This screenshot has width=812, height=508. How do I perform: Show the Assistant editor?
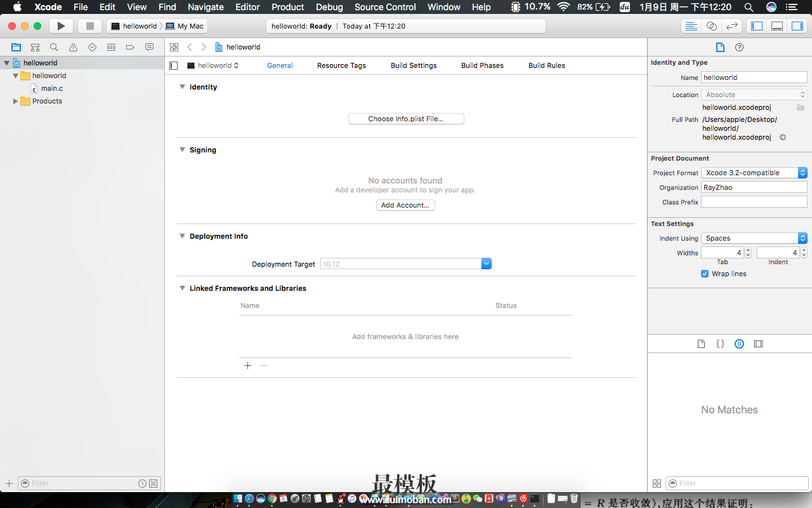pyautogui.click(x=712, y=26)
